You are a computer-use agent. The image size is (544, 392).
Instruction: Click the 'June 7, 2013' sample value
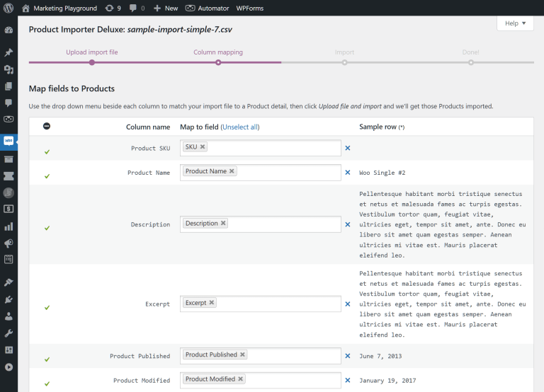[x=380, y=356]
